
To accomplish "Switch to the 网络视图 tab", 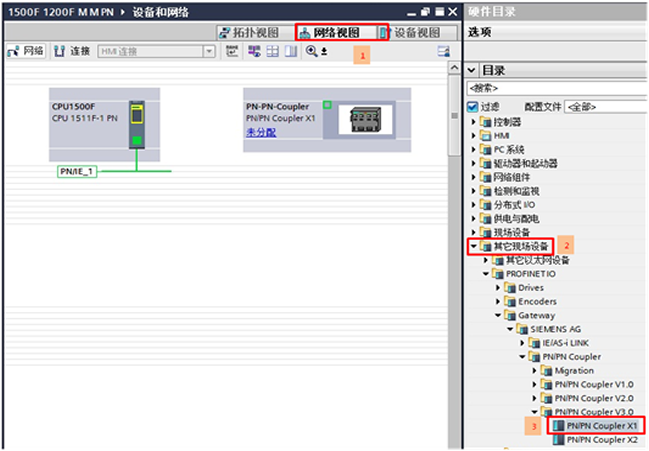I will click(336, 32).
